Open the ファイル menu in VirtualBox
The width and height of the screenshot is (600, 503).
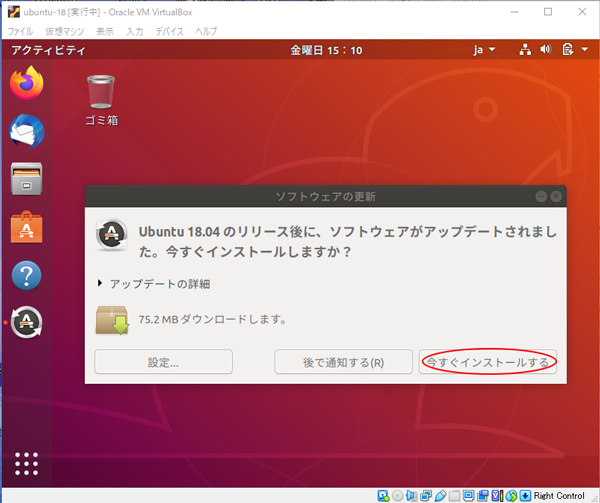(20, 31)
